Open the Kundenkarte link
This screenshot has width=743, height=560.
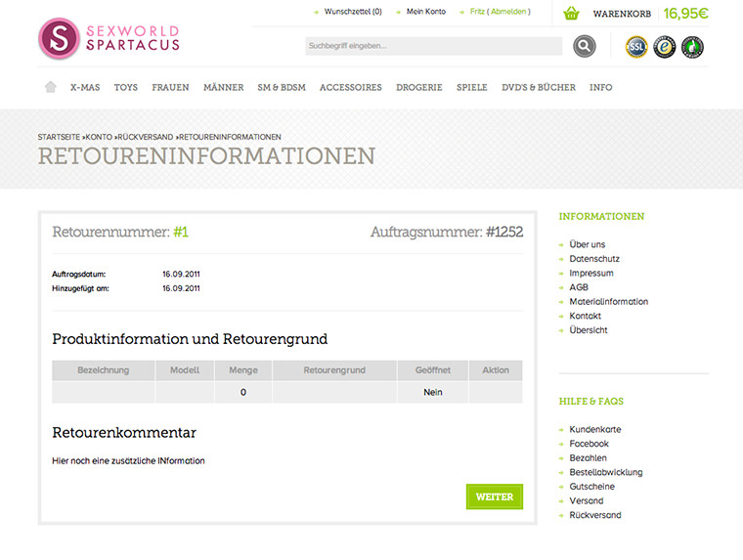click(x=594, y=429)
